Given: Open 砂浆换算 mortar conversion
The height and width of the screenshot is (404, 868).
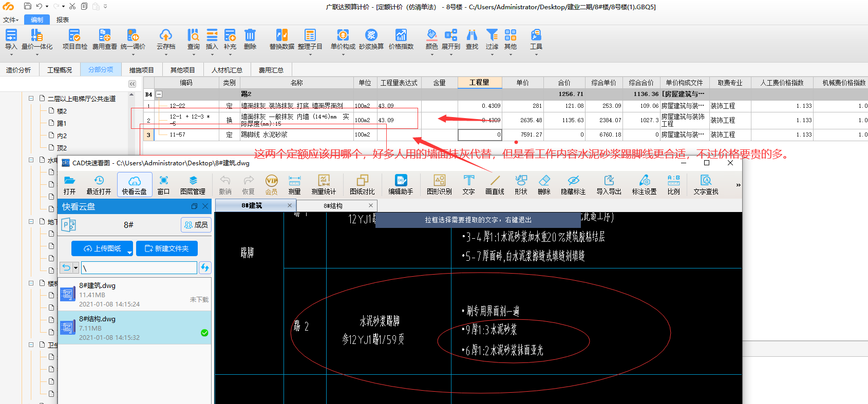Looking at the screenshot, I should 371,39.
